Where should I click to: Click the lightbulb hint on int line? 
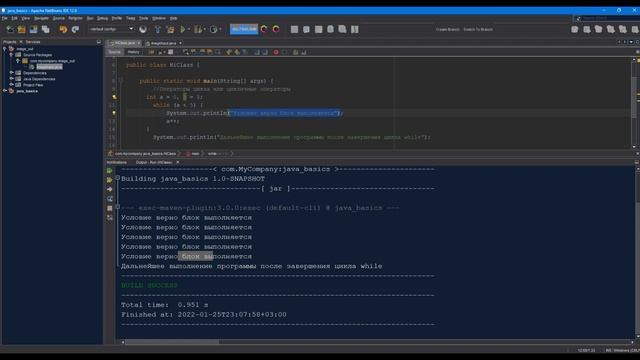tap(114, 97)
